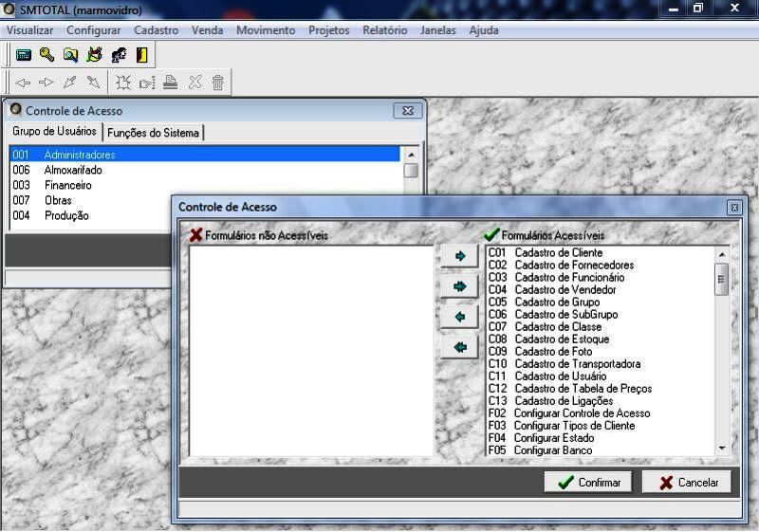Click the Cancelar button
The width and height of the screenshot is (759, 532).
pos(686,482)
